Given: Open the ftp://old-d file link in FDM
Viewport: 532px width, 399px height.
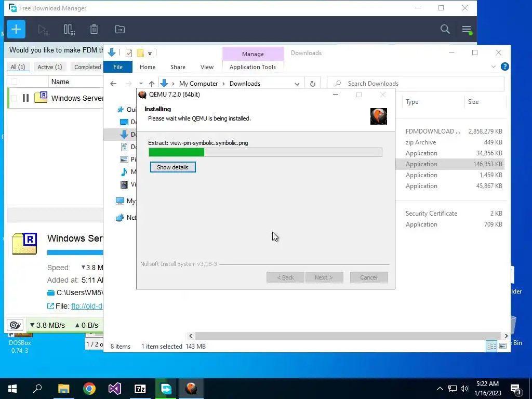Looking at the screenshot, I should tap(87, 306).
